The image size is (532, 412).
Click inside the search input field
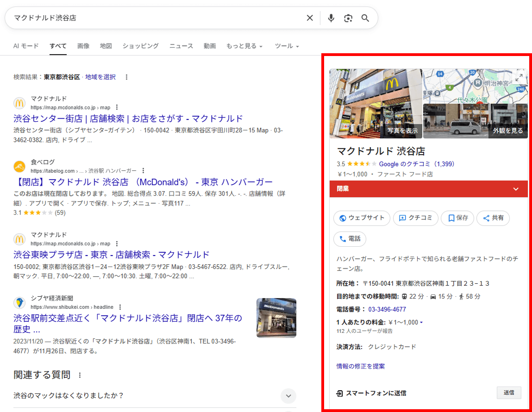tap(153, 18)
